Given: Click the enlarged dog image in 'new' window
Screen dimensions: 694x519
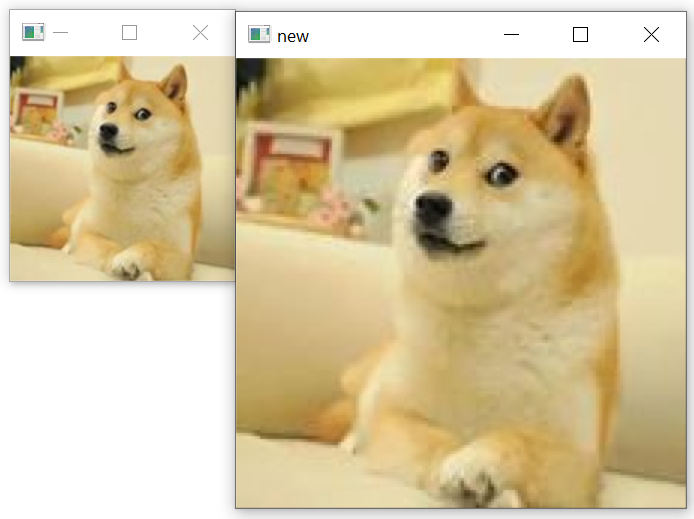Looking at the screenshot, I should tap(461, 283).
